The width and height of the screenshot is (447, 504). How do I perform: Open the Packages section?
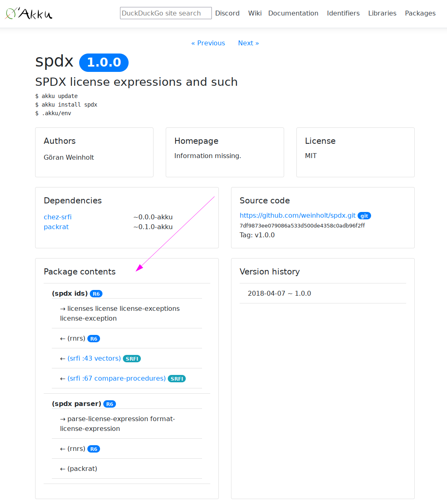[420, 13]
